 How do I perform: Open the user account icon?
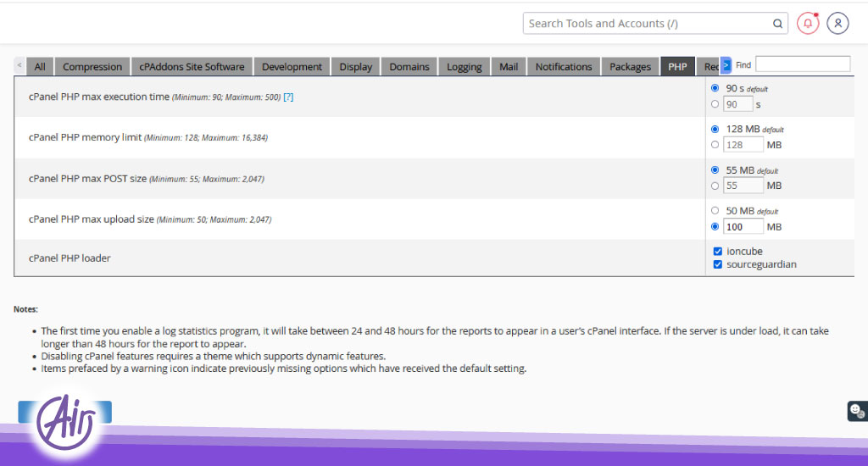837,23
